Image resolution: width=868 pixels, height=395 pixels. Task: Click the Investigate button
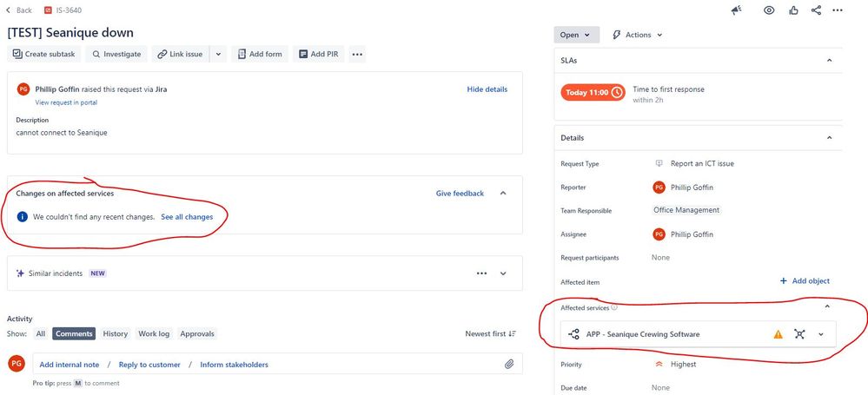coord(116,54)
